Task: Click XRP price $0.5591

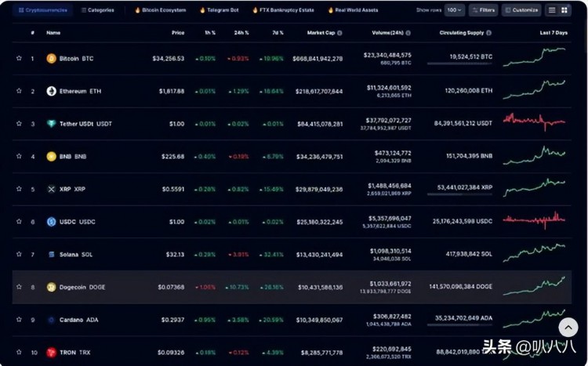Action: [x=173, y=190]
